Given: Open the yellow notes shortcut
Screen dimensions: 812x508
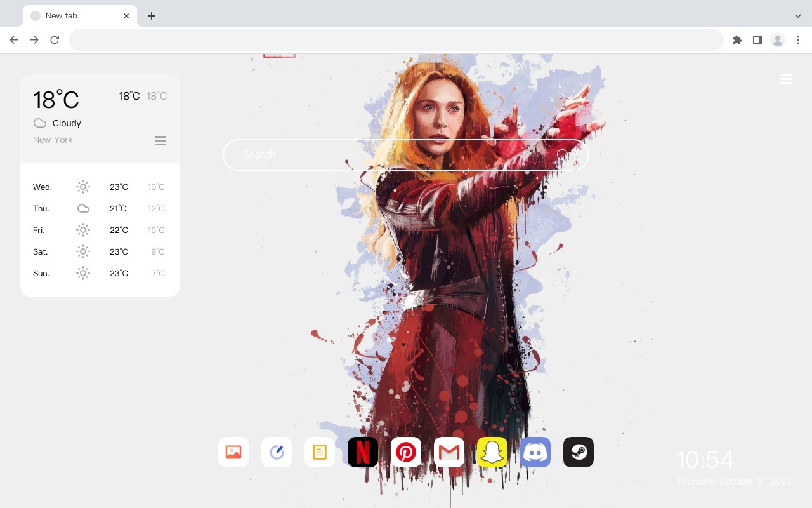Looking at the screenshot, I should tap(320, 452).
